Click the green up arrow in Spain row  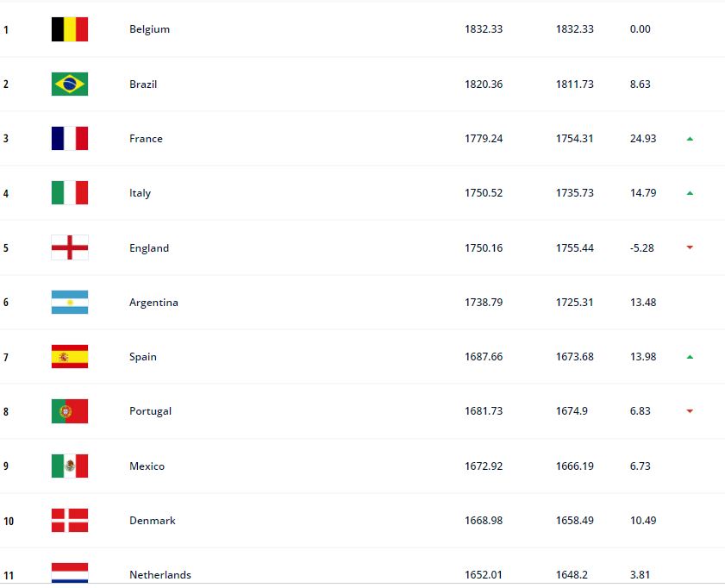pyautogui.click(x=690, y=357)
